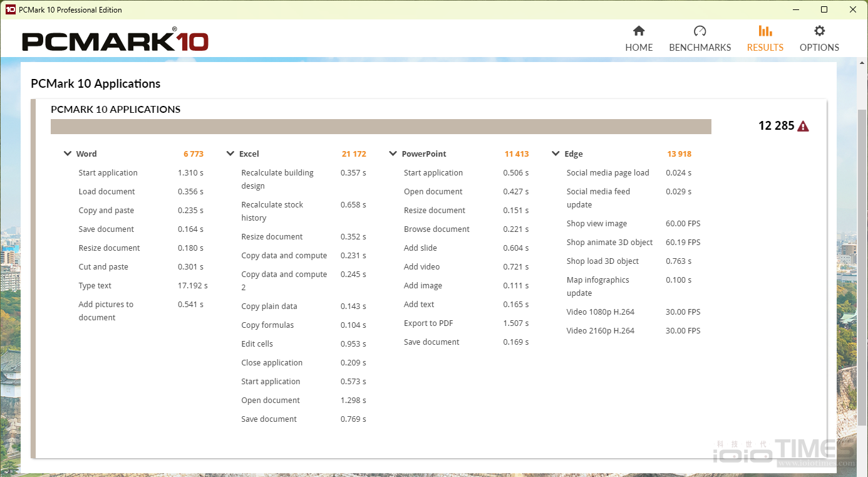Click the Excel score 21 172
This screenshot has width=868, height=477.
[354, 154]
